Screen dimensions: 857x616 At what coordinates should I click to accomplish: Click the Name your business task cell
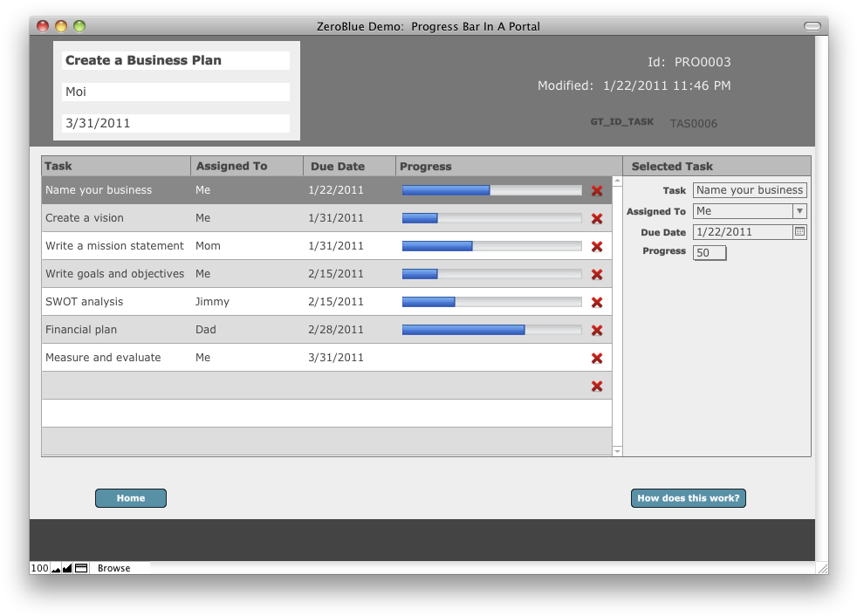(x=99, y=190)
